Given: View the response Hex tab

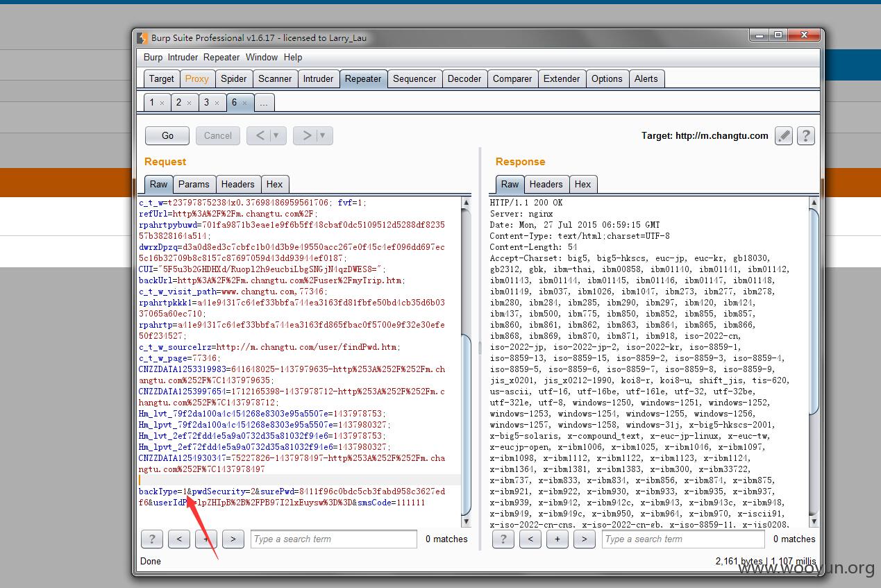Looking at the screenshot, I should pyautogui.click(x=582, y=184).
